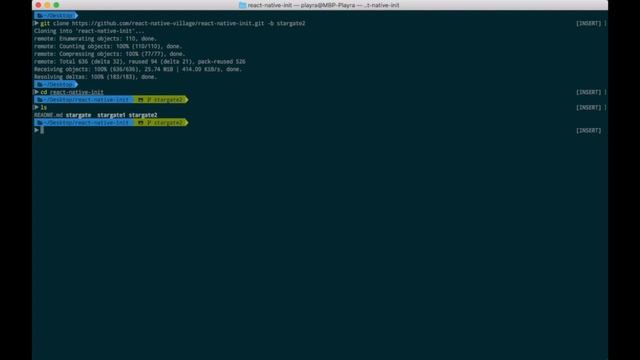Click green stargate2 branch segment above empty prompt
The height and width of the screenshot is (360, 640).
(161, 122)
